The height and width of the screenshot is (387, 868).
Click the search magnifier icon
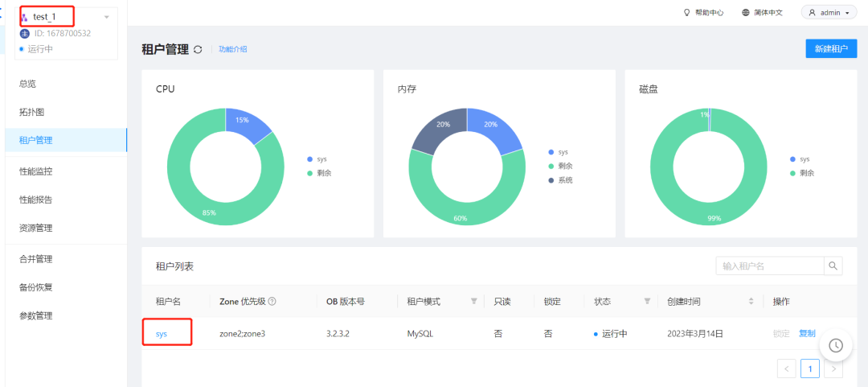pos(833,266)
